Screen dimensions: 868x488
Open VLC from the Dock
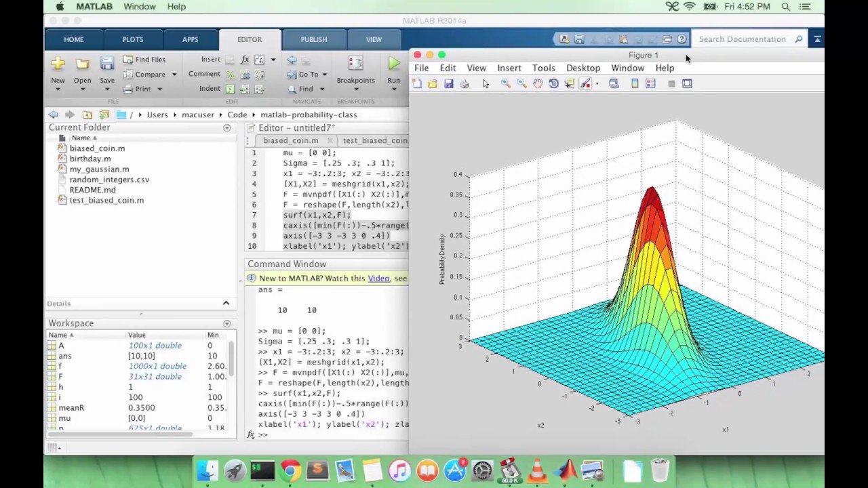click(538, 470)
